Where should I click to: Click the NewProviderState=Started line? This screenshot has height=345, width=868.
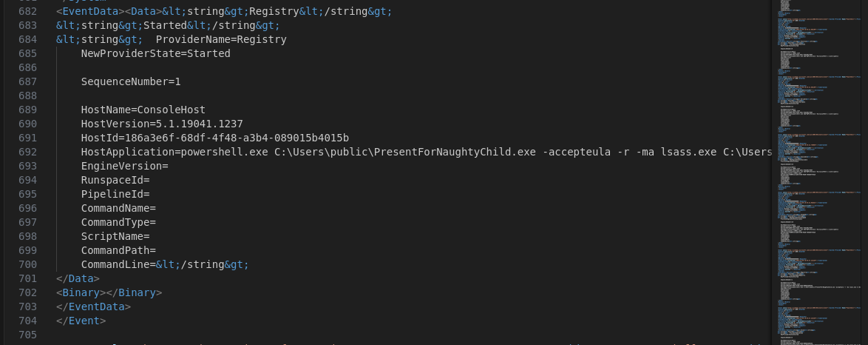[155, 54]
